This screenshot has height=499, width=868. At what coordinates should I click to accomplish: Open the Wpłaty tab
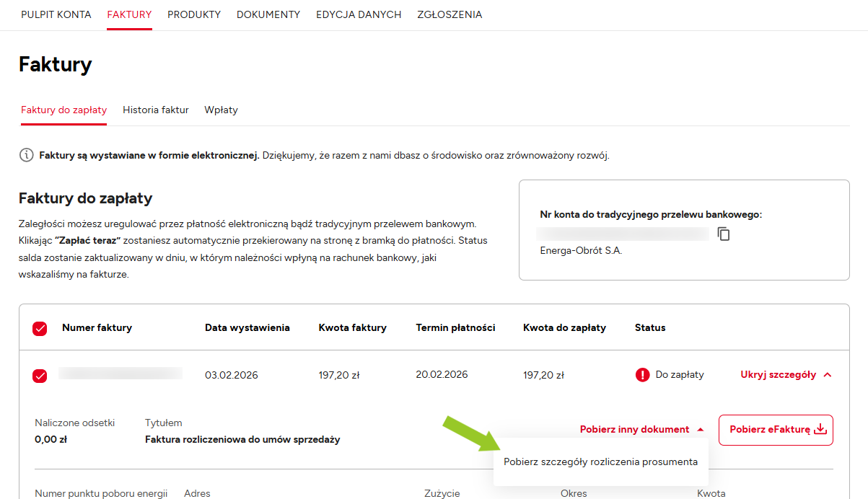pos(221,110)
